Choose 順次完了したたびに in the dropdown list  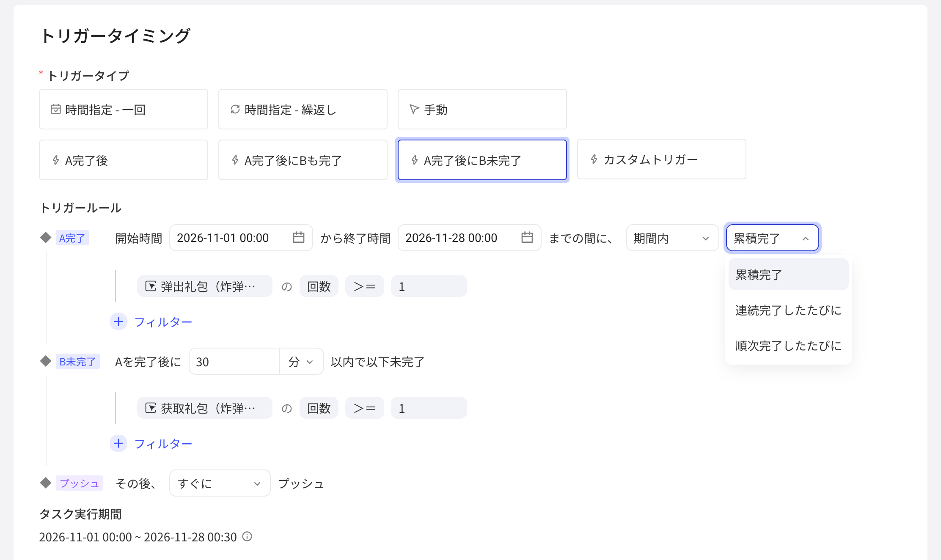[x=789, y=346]
